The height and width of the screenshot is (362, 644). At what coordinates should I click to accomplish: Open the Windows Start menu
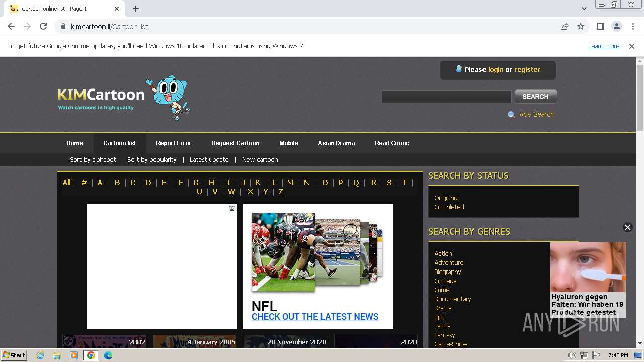point(14,355)
